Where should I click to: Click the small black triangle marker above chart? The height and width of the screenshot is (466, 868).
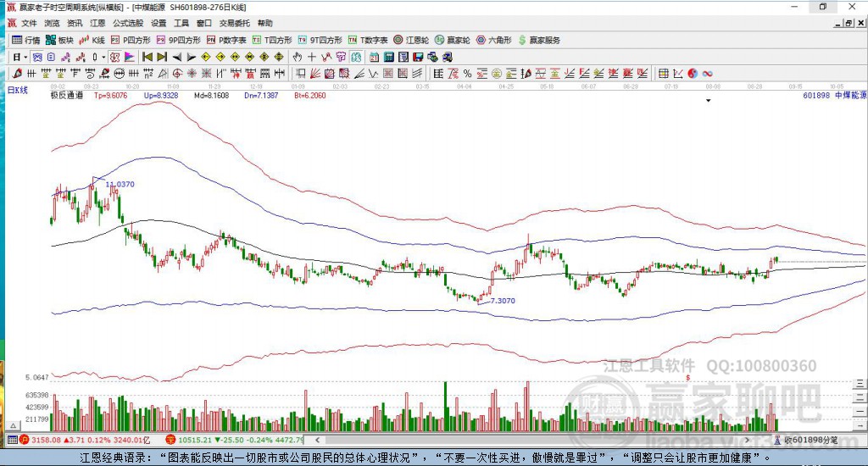(x=708, y=101)
